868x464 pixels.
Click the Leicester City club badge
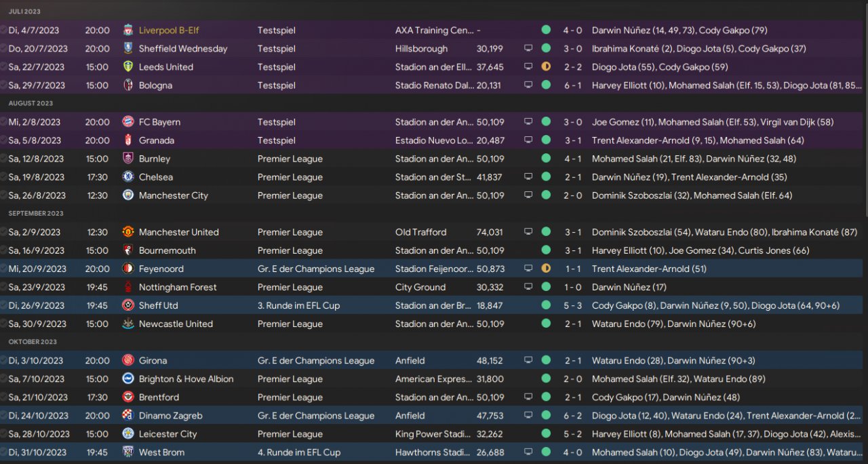(x=128, y=433)
